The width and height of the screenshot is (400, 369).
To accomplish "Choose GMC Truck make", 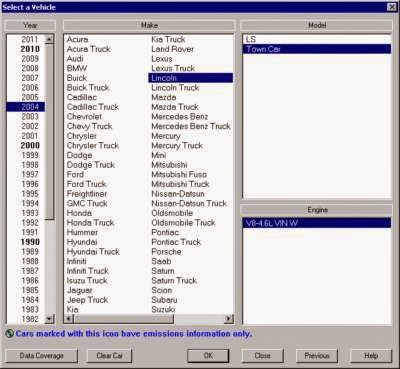I will (x=87, y=203).
